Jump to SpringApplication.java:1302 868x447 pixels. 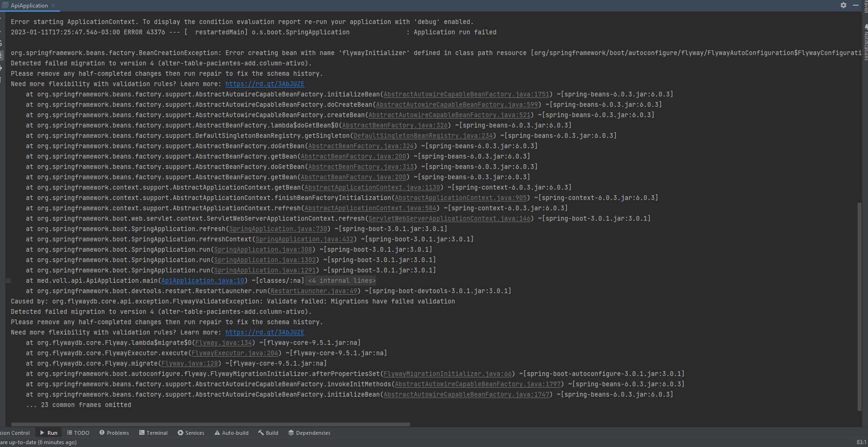265,260
